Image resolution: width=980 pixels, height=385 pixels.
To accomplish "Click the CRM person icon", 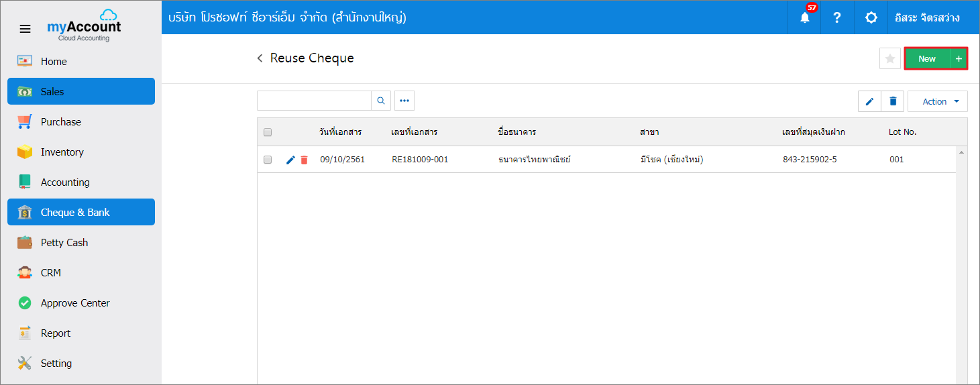I will 25,272.
